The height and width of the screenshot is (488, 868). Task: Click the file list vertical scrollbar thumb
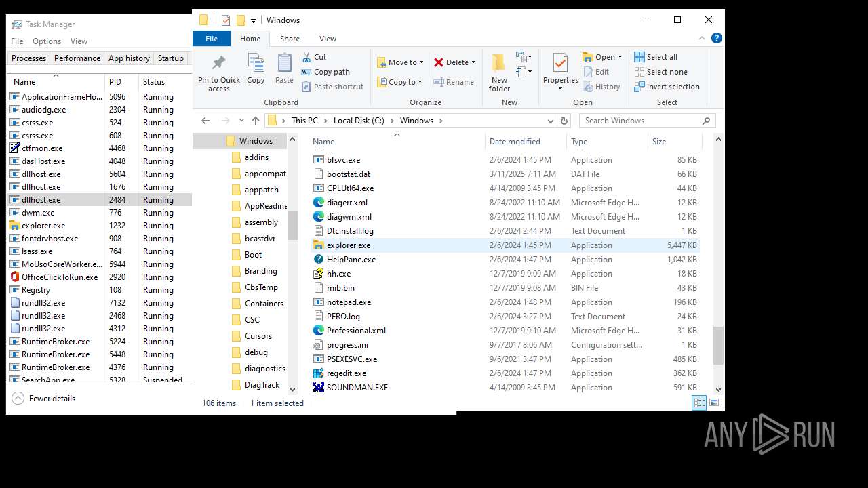click(718, 346)
